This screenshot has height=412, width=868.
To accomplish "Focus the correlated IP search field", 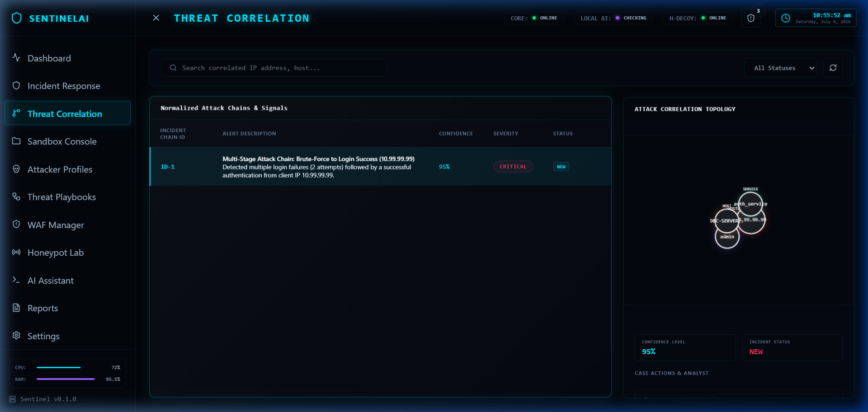I will point(274,68).
